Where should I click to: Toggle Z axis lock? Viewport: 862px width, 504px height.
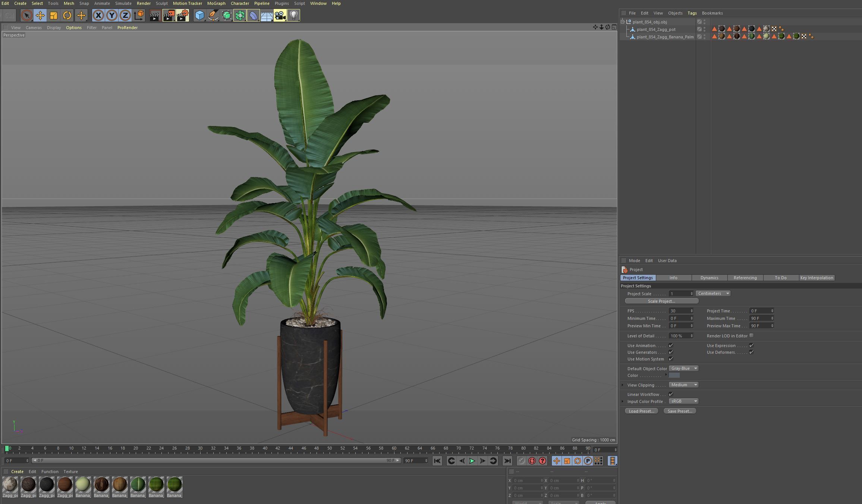(125, 15)
